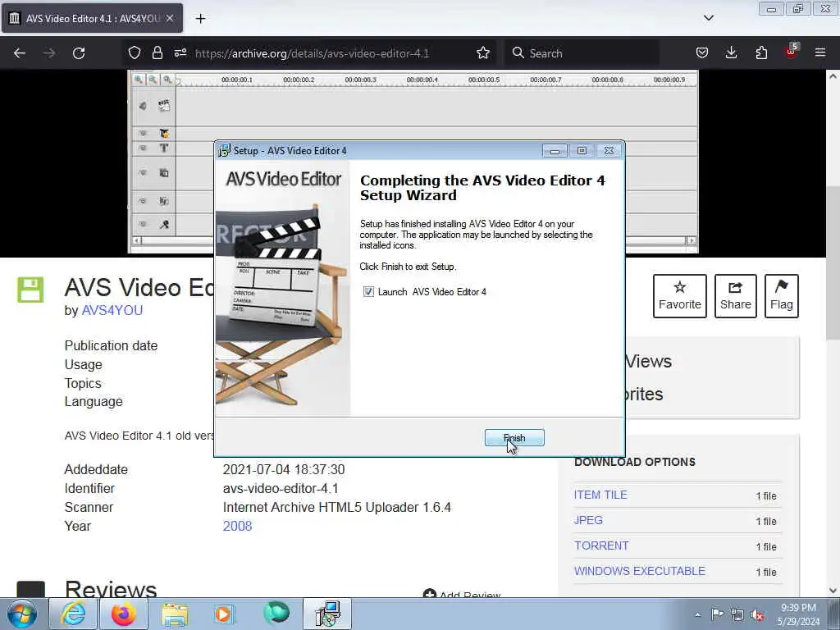Open the Firefox downloads panel
The image size is (840, 630).
pos(731,52)
